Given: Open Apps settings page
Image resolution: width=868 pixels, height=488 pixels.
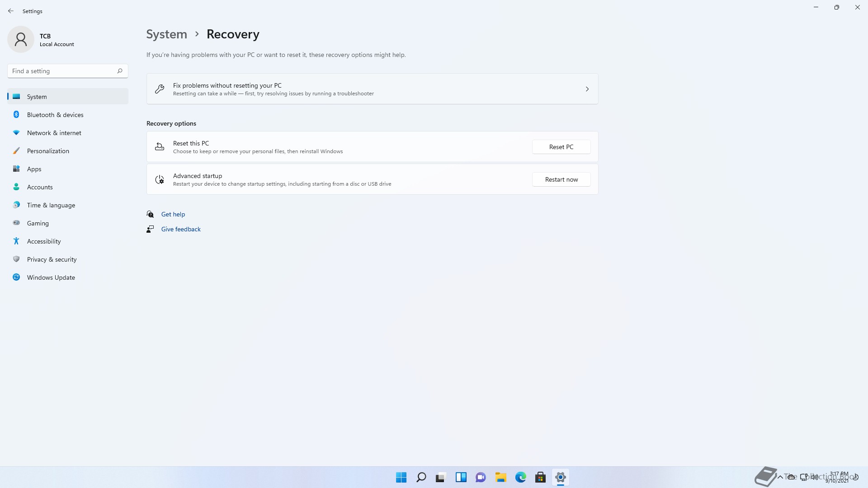Looking at the screenshot, I should coord(68,169).
